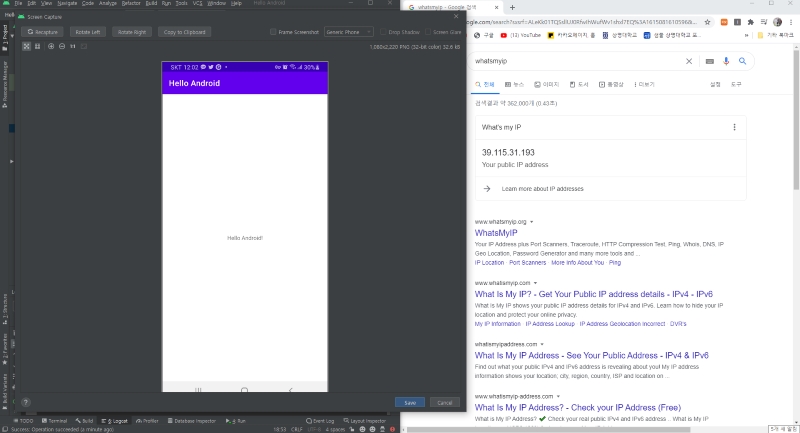The height and width of the screenshot is (433, 800).
Task: Open the File menu in Android Studio
Action: (18, 3)
